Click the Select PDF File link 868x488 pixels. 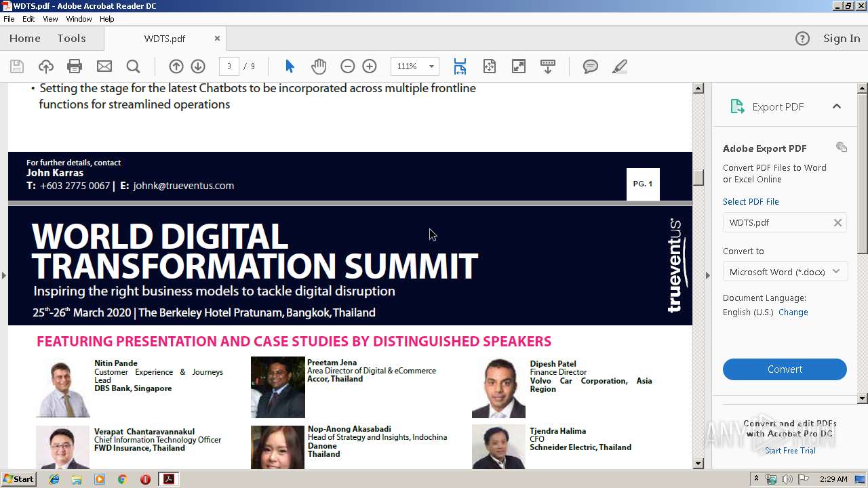click(x=751, y=202)
